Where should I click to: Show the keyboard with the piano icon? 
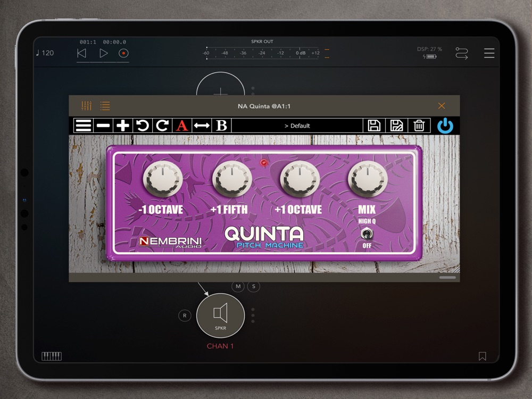(x=52, y=356)
